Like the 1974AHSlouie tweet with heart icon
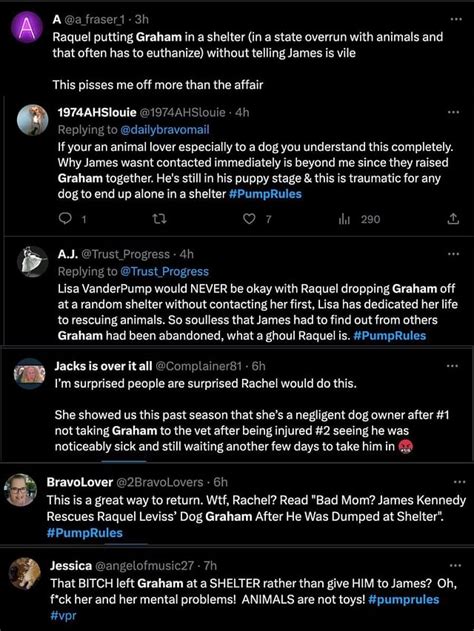This screenshot has width=474, height=631. [249, 219]
